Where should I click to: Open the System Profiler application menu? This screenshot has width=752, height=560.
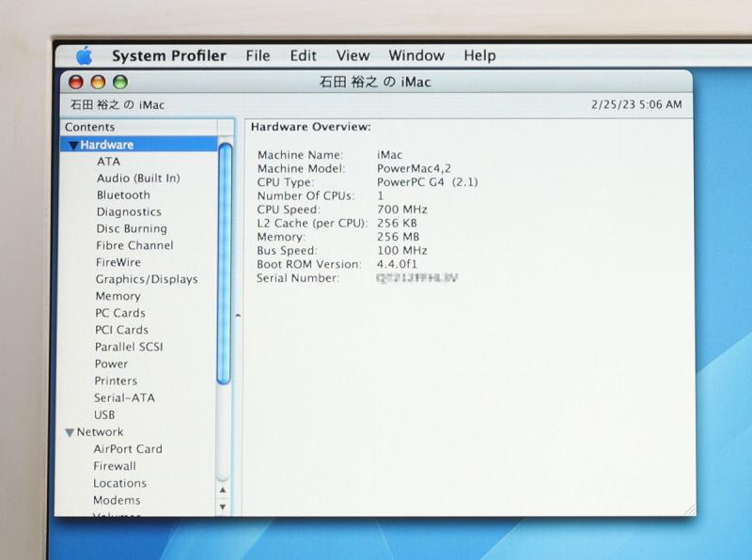coord(169,56)
